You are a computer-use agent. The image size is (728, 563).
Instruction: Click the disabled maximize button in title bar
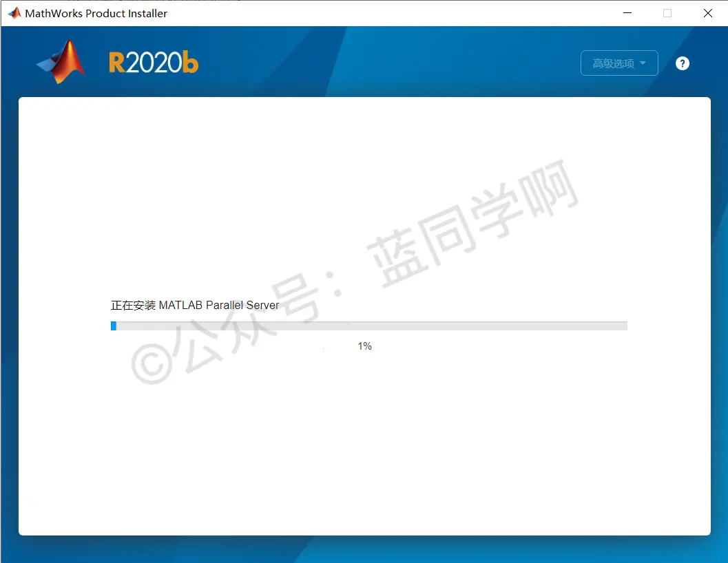pyautogui.click(x=667, y=13)
